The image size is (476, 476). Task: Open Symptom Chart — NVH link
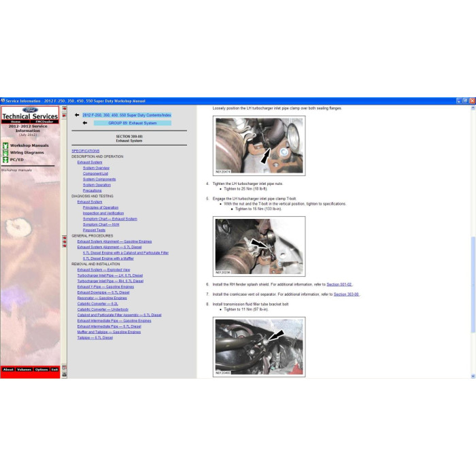pyautogui.click(x=101, y=224)
